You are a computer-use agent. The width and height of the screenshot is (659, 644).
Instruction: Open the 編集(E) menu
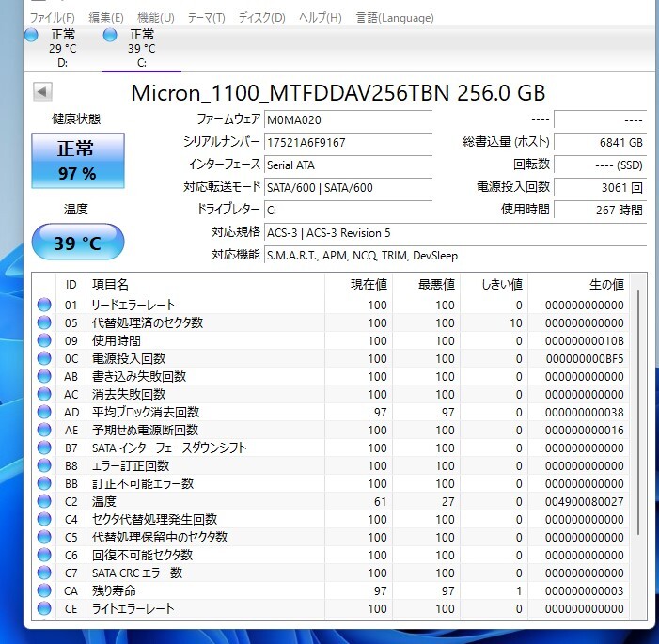(106, 18)
